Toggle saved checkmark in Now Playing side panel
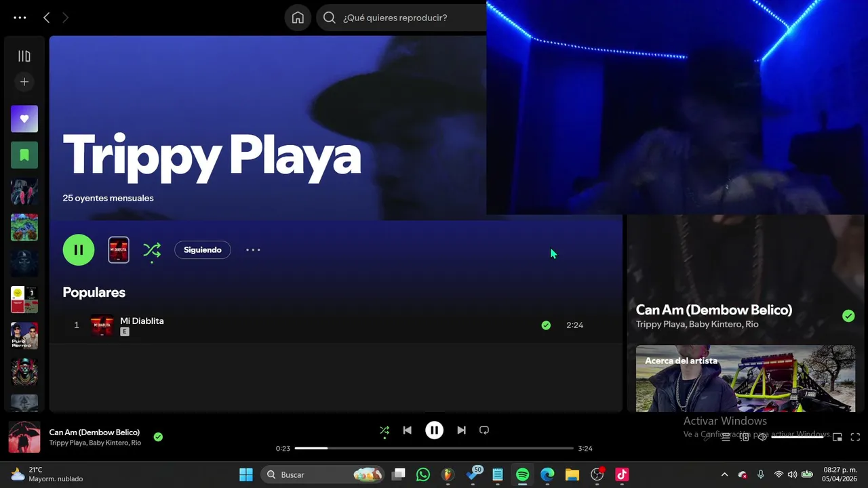 (848, 316)
